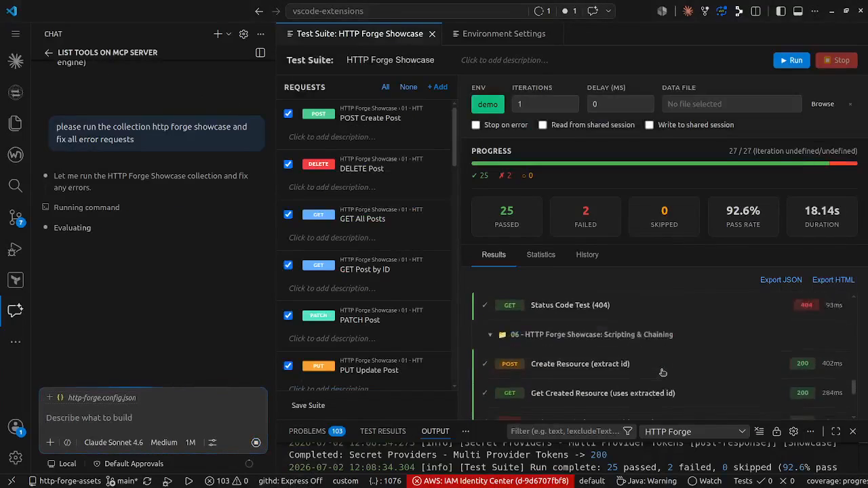Click the Iterations input field

(545, 104)
